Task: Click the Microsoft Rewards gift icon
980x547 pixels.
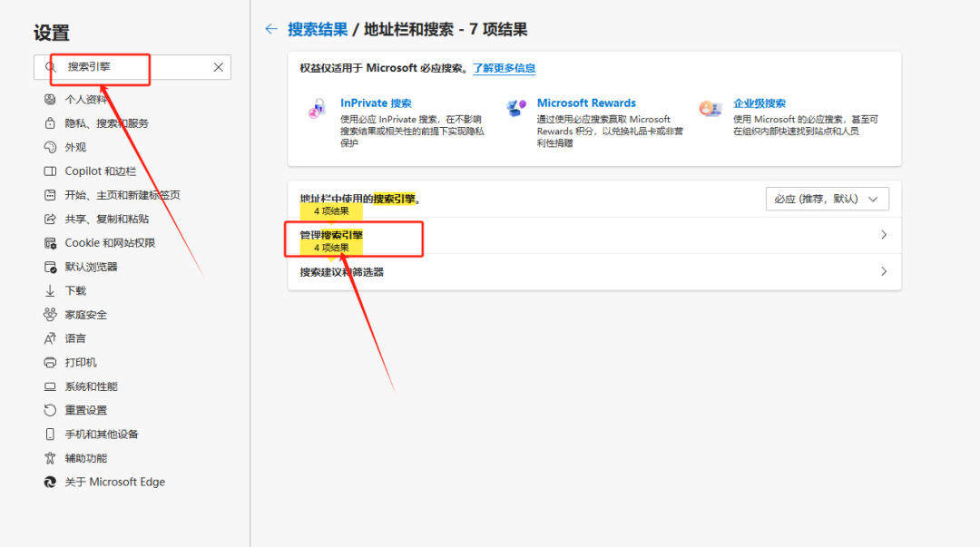Action: click(515, 108)
